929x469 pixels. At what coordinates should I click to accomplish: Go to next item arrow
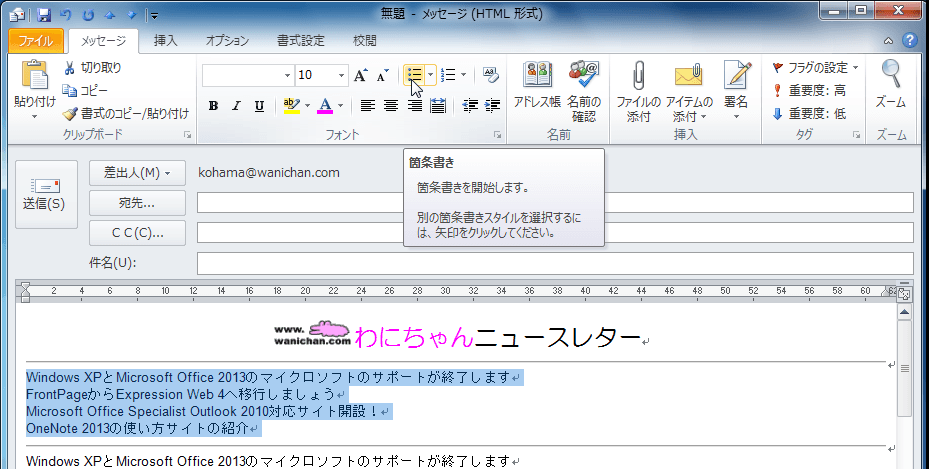click(132, 15)
